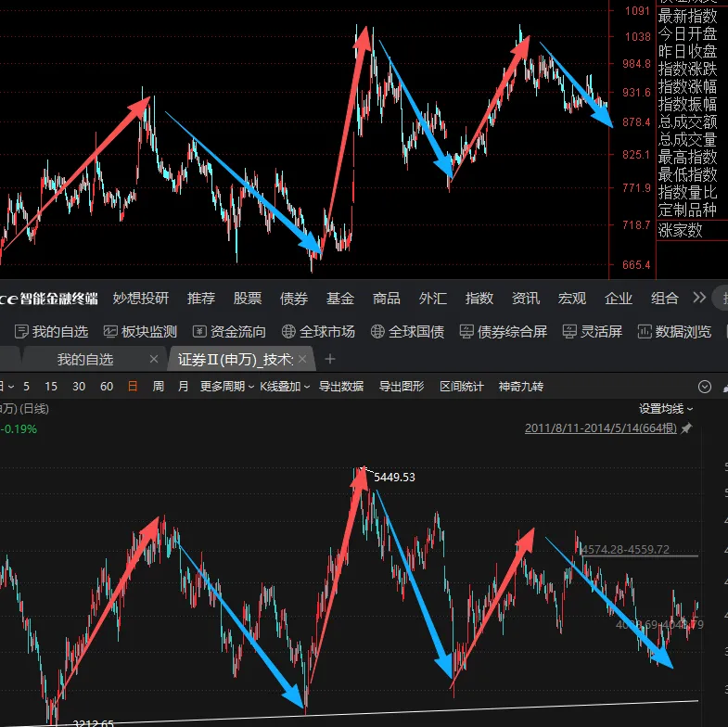Screen dimensions: 728x727
Task: Open the 债券 menu
Action: tap(294, 298)
